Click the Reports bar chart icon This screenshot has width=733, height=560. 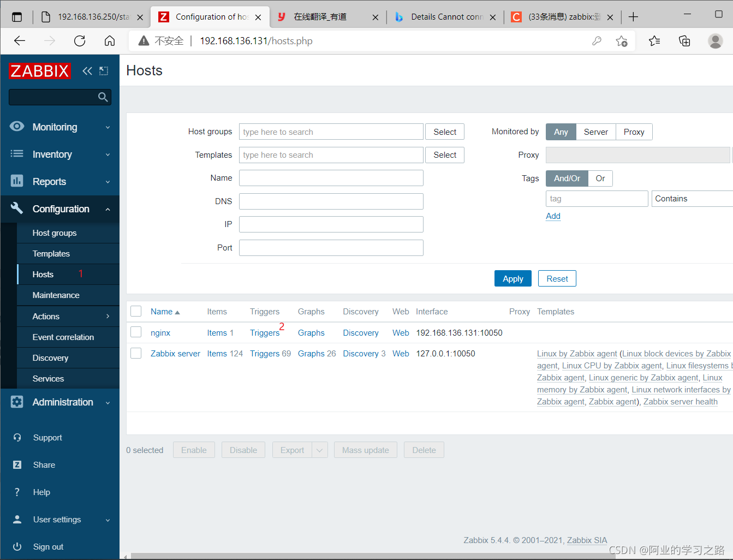point(17,181)
